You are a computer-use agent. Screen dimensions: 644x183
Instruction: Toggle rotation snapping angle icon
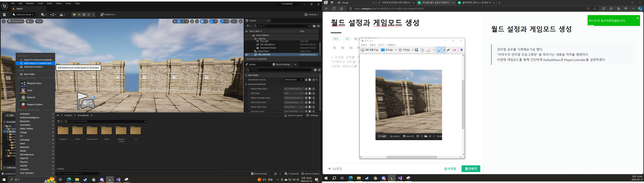point(211,22)
